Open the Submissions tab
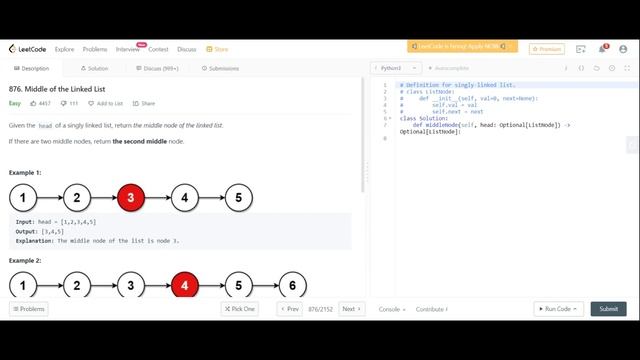The height and width of the screenshot is (360, 640). coord(220,68)
